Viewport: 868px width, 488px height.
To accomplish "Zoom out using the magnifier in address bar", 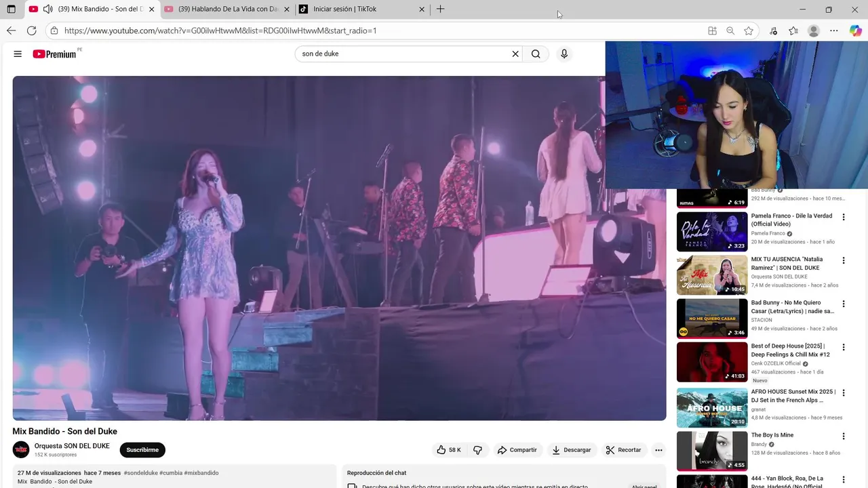I will 730,30.
